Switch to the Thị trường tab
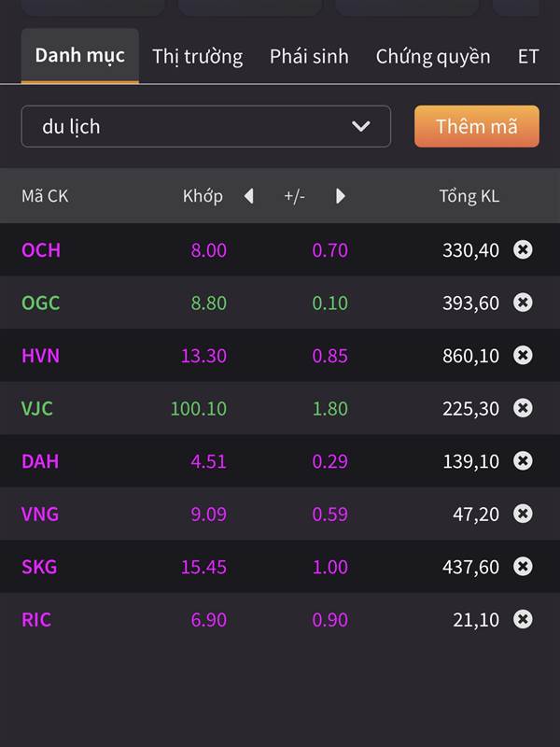 coord(197,56)
